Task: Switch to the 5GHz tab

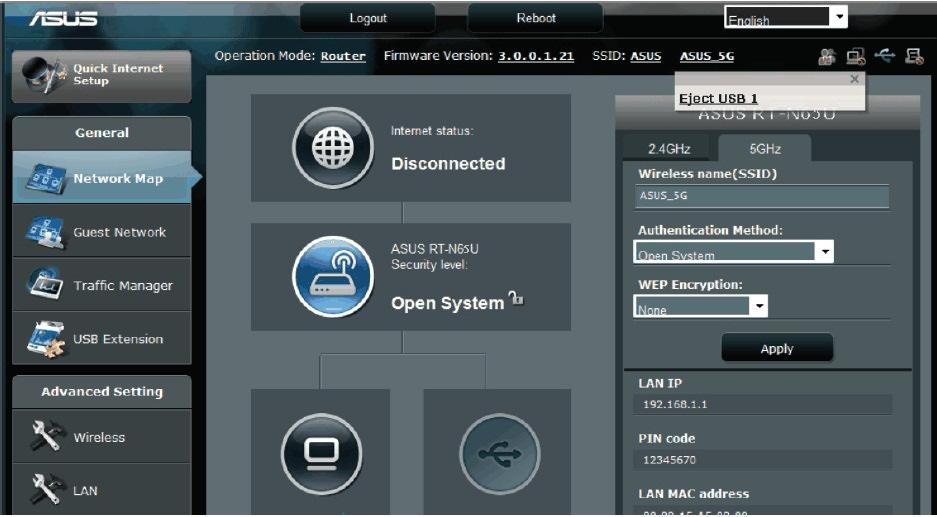Action: coord(765,149)
